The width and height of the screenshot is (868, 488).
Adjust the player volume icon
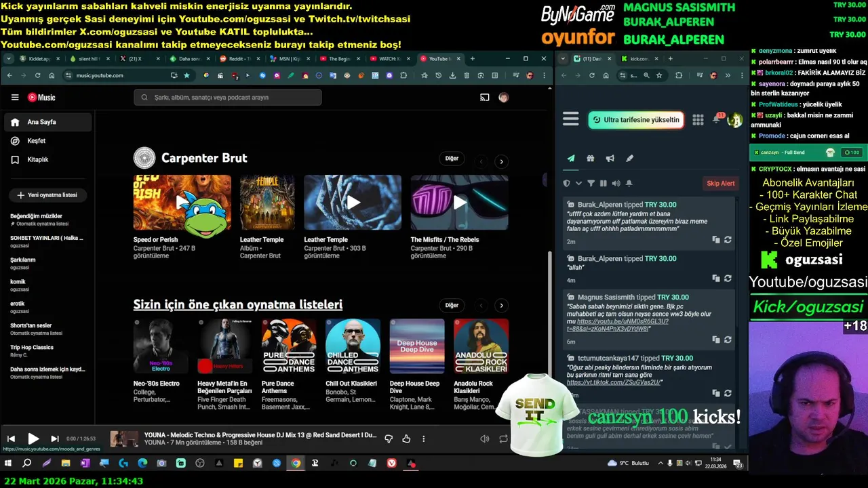[485, 439]
